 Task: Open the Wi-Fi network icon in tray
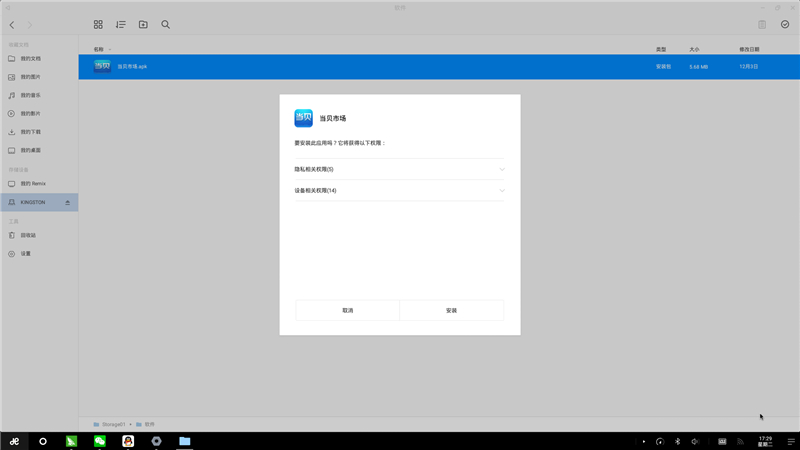[740, 442]
